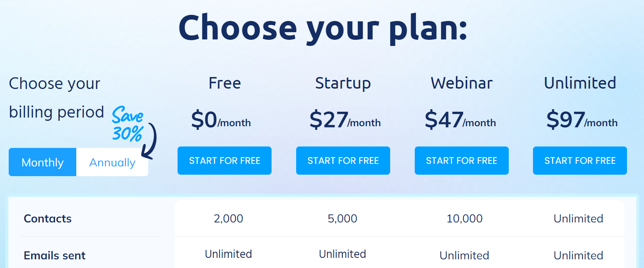Switch billing period to Monthly
The height and width of the screenshot is (268, 644).
point(42,162)
